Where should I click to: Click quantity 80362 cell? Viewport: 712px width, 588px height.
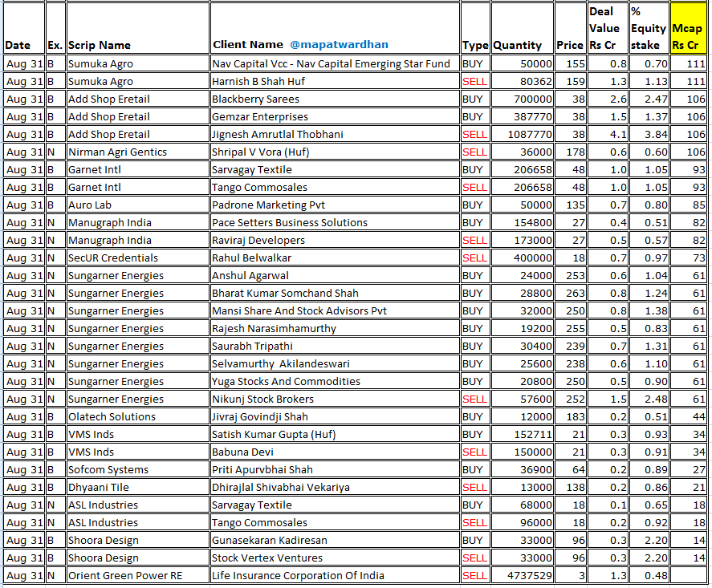523,81
